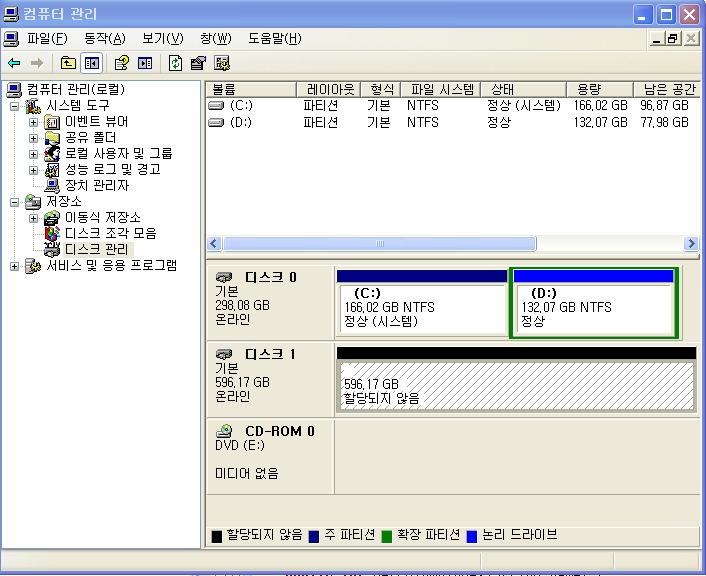Click the green 확장 파티션 legend swatch
The width and height of the screenshot is (706, 576).
386,536
